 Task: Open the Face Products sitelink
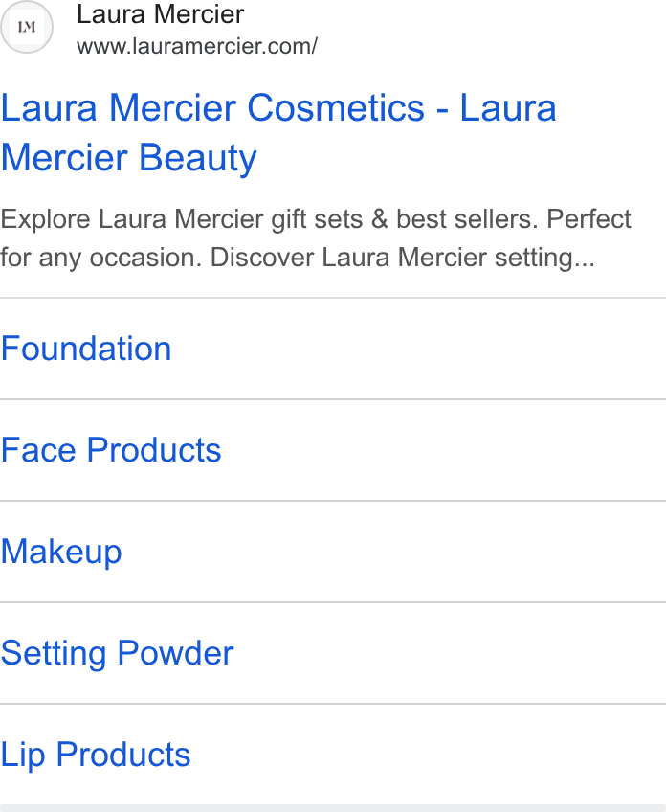pyautogui.click(x=333, y=450)
